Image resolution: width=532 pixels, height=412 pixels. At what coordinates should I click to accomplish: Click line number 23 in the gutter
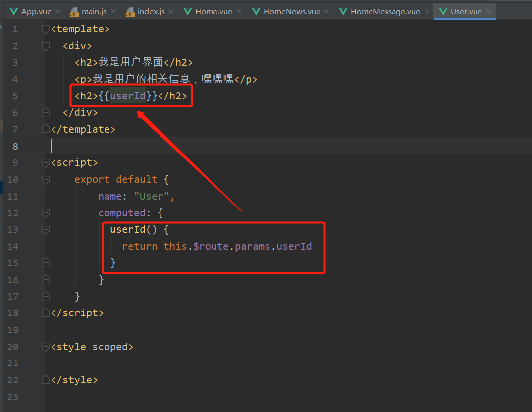point(13,397)
